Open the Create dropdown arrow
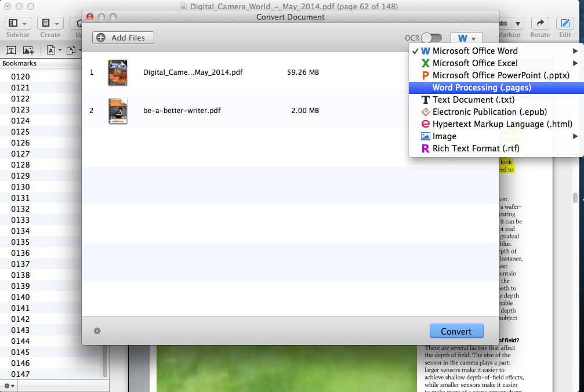The width and height of the screenshot is (584, 392). point(57,24)
